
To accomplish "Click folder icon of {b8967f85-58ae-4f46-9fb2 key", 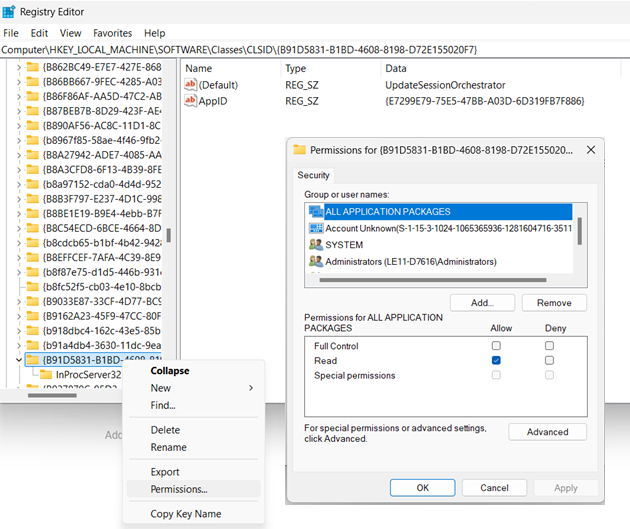I will (33, 140).
